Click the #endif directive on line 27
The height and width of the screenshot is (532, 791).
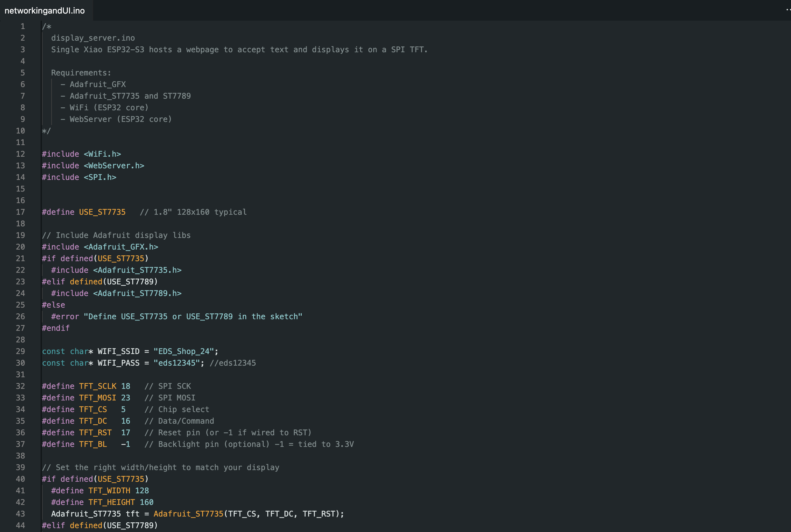(56, 328)
